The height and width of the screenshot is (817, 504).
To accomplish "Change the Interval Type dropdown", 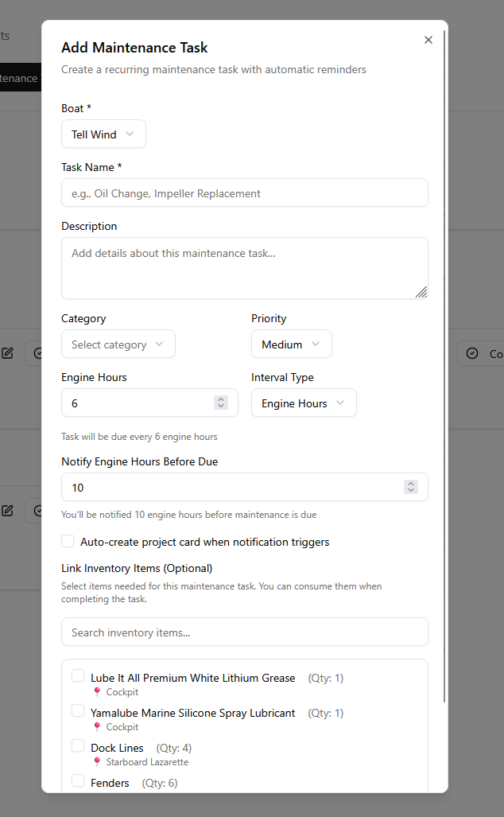I will 303,403.
